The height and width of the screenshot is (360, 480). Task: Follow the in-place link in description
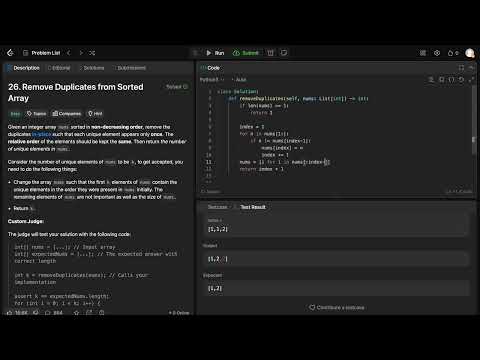pos(42,134)
